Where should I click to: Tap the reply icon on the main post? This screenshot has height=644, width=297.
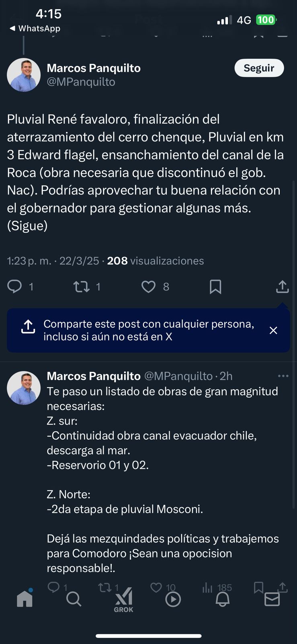[15, 287]
